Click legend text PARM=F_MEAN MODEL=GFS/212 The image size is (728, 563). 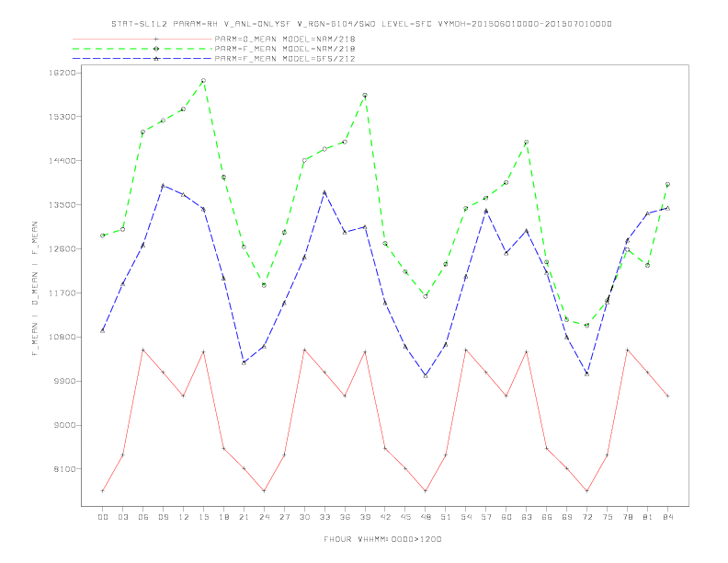tap(285, 59)
